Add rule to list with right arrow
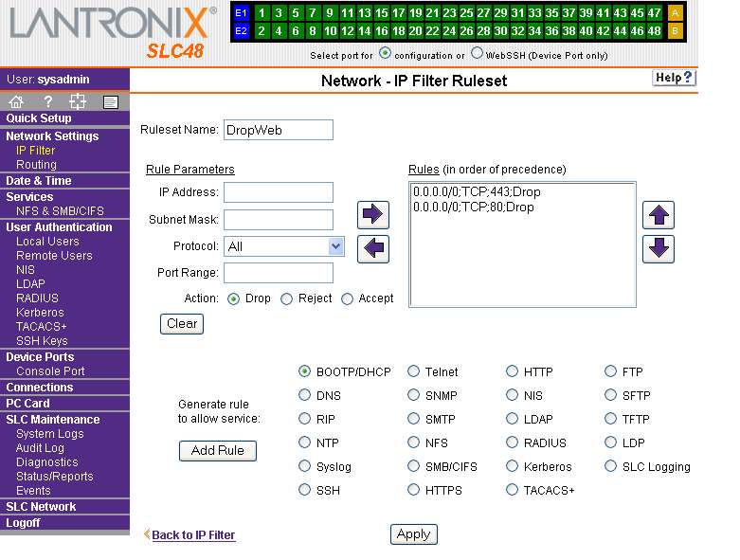 (x=373, y=215)
